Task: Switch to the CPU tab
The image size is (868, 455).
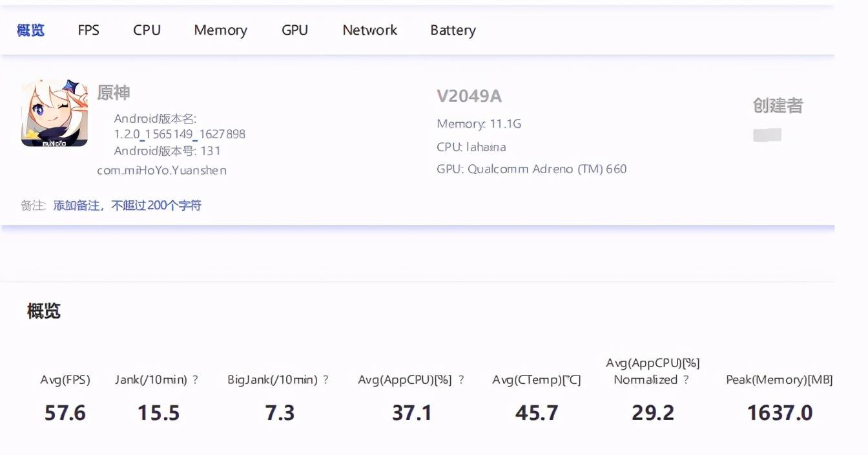Action: [x=147, y=30]
